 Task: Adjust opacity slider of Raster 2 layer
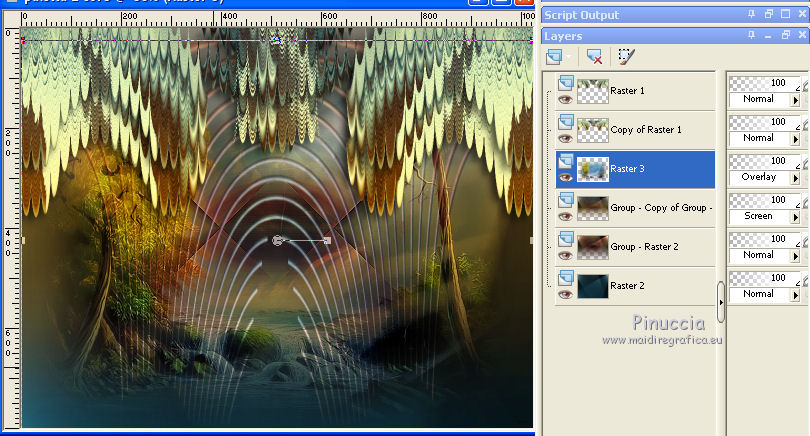765,278
